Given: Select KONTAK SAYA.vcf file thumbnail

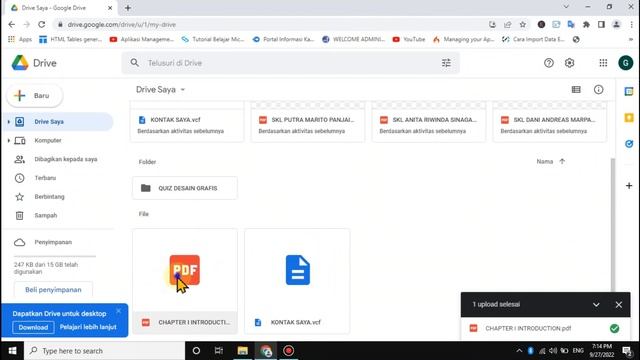Looking at the screenshot, I should tap(297, 281).
